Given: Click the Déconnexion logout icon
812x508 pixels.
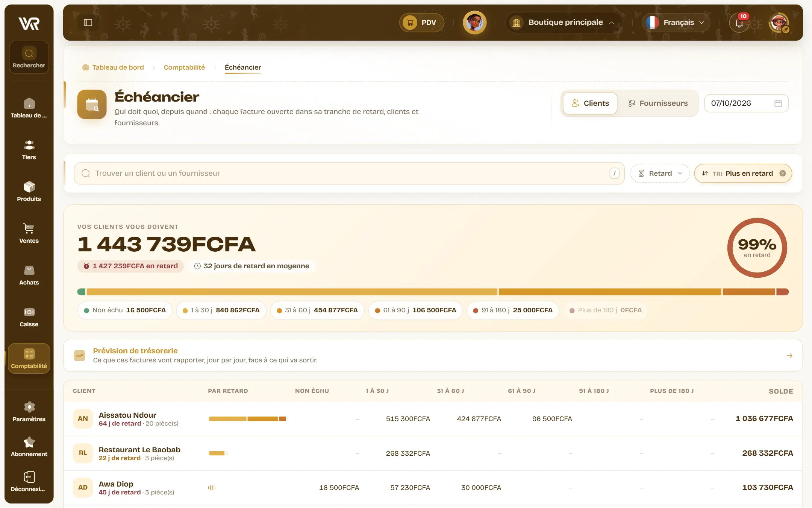Looking at the screenshot, I should [29, 477].
